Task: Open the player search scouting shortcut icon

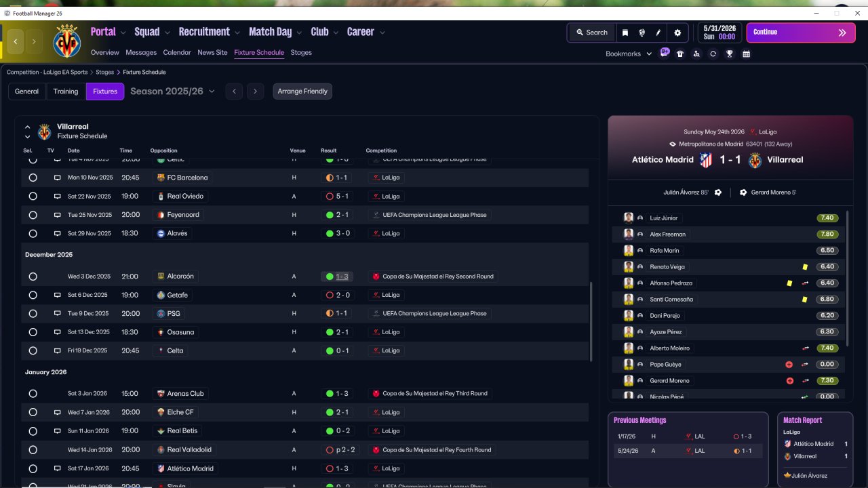Action: 696,54
